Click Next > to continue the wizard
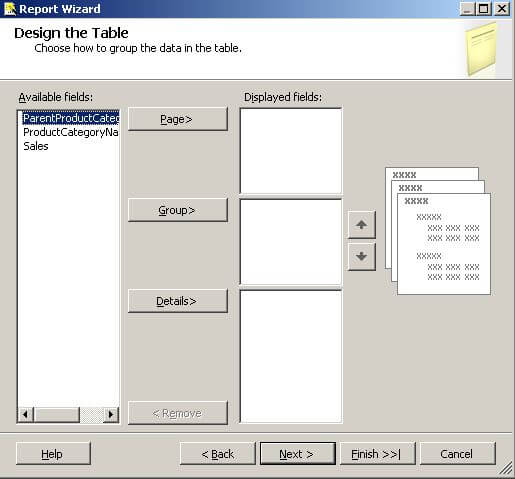 298,454
